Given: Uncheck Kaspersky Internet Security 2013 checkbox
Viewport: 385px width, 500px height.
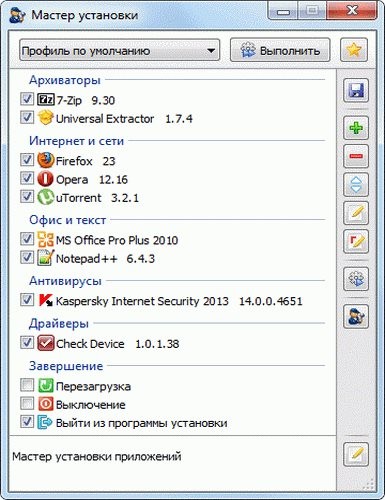Looking at the screenshot, I should [27, 300].
